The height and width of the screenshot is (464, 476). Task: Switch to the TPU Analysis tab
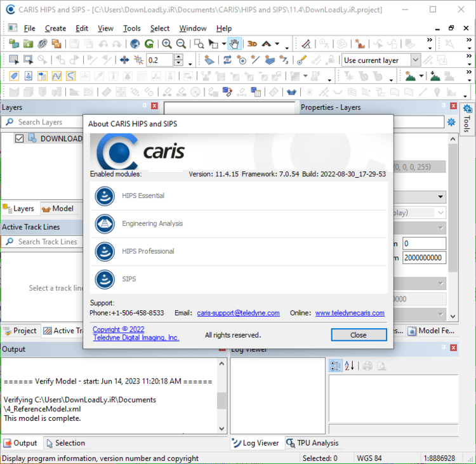(313, 443)
